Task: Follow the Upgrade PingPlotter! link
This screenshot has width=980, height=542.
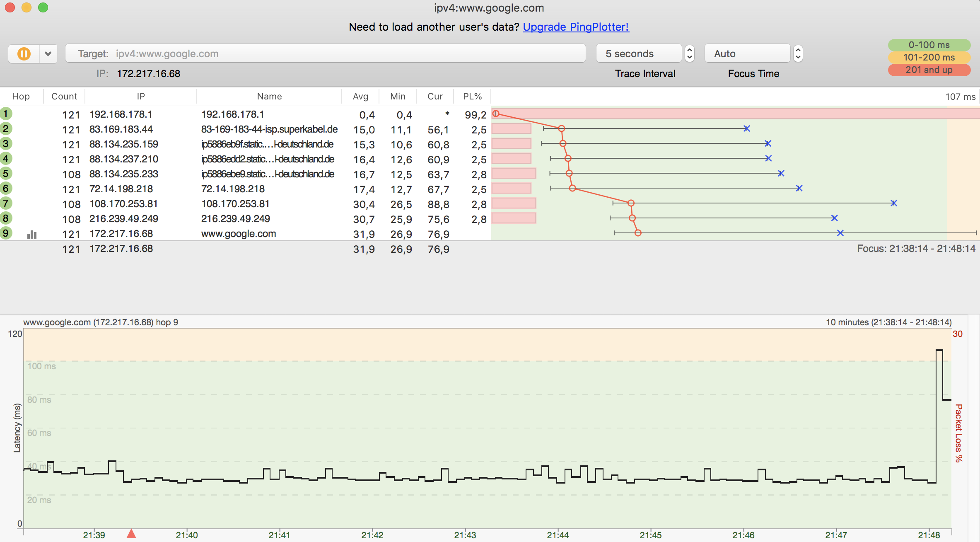Action: (x=576, y=27)
